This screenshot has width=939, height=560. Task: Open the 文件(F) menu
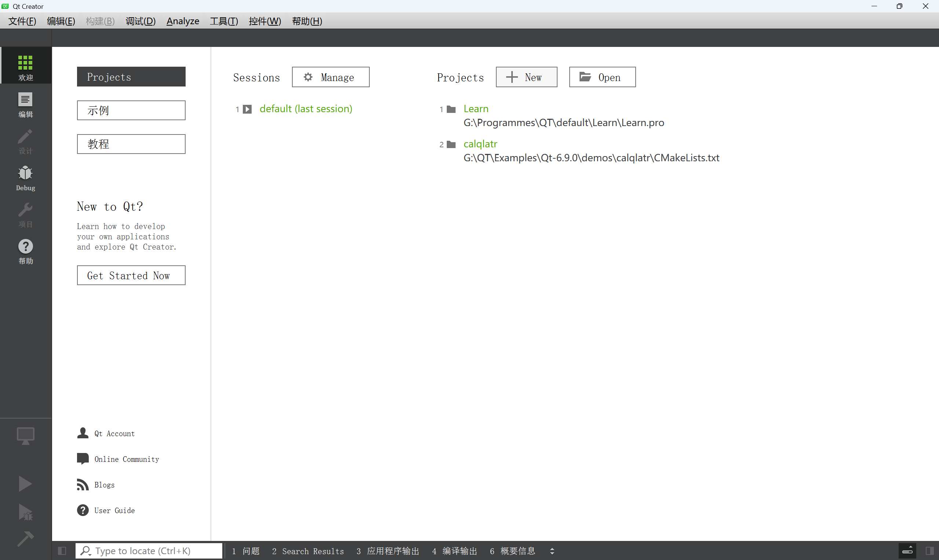(22, 21)
